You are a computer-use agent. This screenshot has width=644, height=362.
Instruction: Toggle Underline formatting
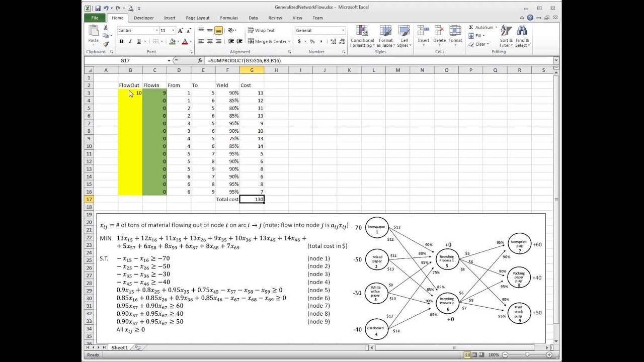pos(139,42)
